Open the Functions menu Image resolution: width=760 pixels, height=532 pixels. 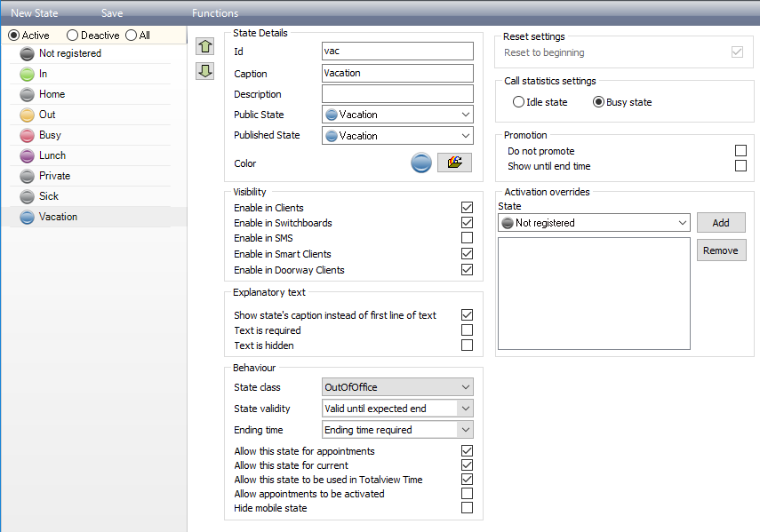215,13
